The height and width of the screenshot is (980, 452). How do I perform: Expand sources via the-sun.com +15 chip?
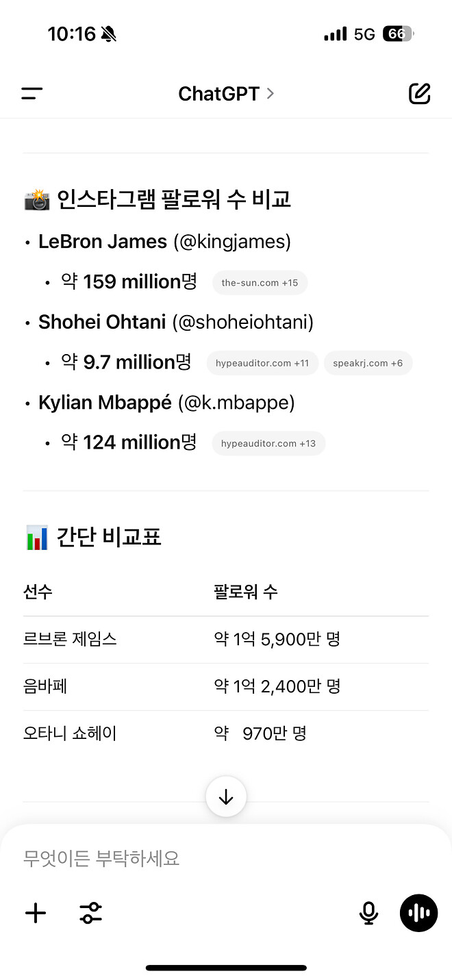click(260, 282)
